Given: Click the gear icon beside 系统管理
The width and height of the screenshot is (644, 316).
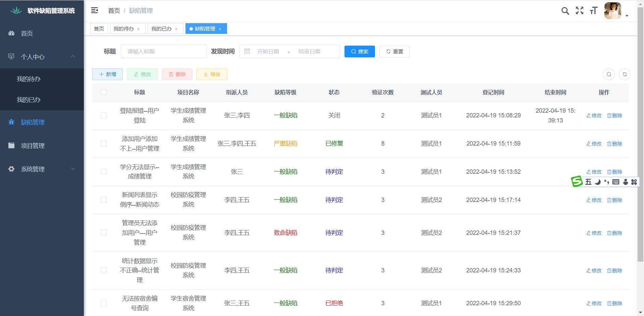Looking at the screenshot, I should click(x=11, y=169).
